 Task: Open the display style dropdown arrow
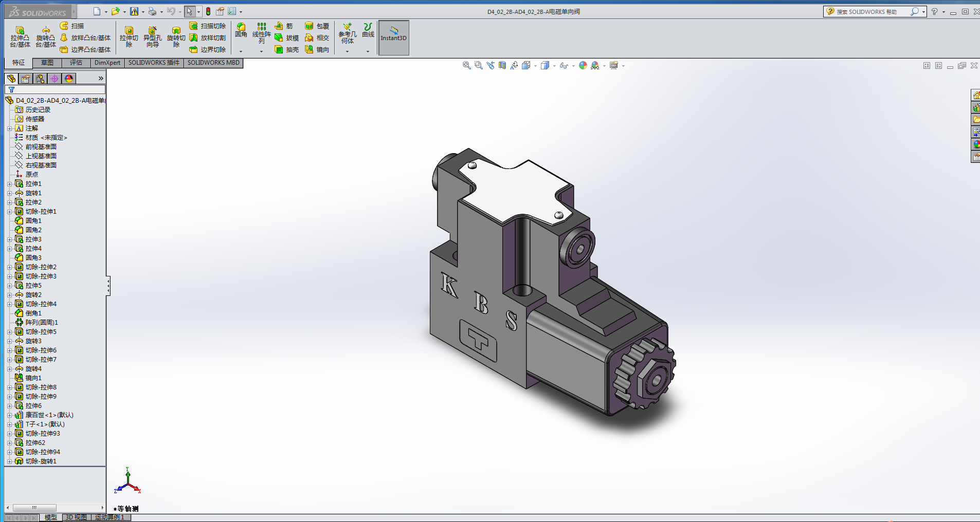pos(554,66)
